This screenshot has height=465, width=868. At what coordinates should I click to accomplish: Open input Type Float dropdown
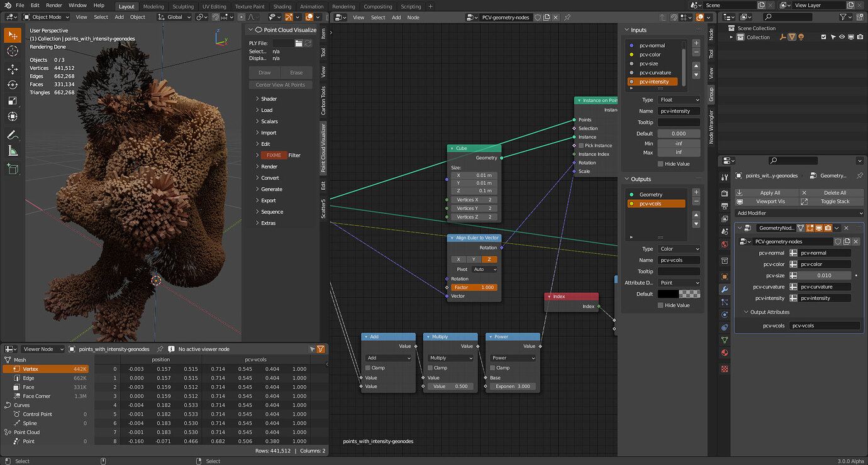[x=679, y=100]
